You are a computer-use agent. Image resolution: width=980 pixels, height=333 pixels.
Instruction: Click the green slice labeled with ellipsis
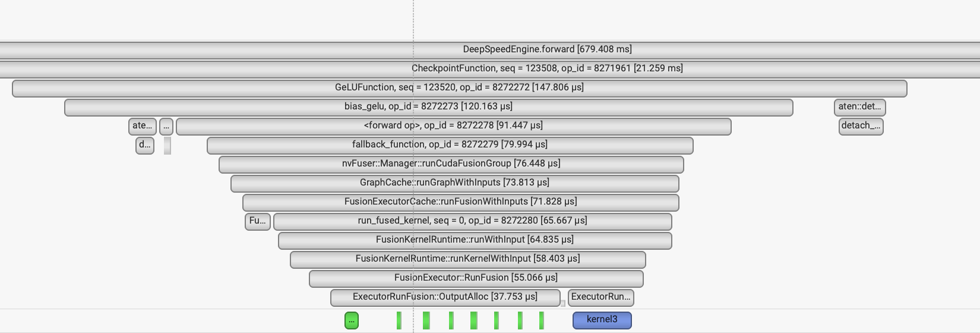click(x=352, y=321)
